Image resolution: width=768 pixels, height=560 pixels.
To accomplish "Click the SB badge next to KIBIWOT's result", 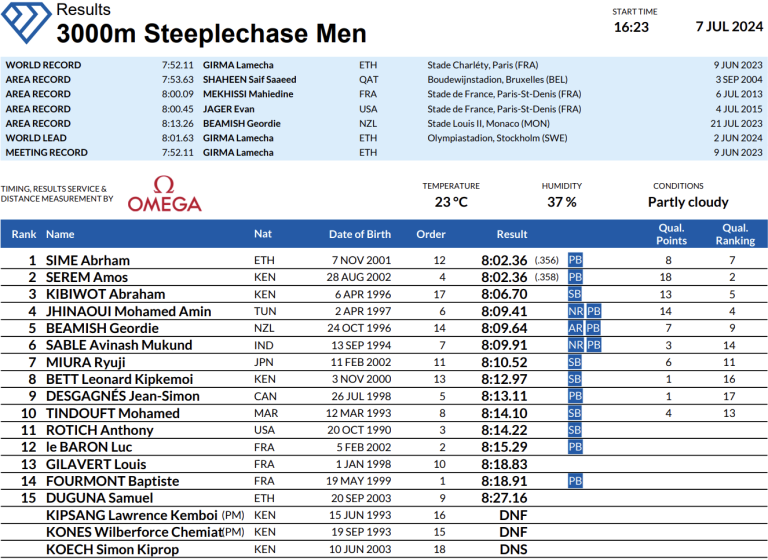I will pyautogui.click(x=575, y=294).
